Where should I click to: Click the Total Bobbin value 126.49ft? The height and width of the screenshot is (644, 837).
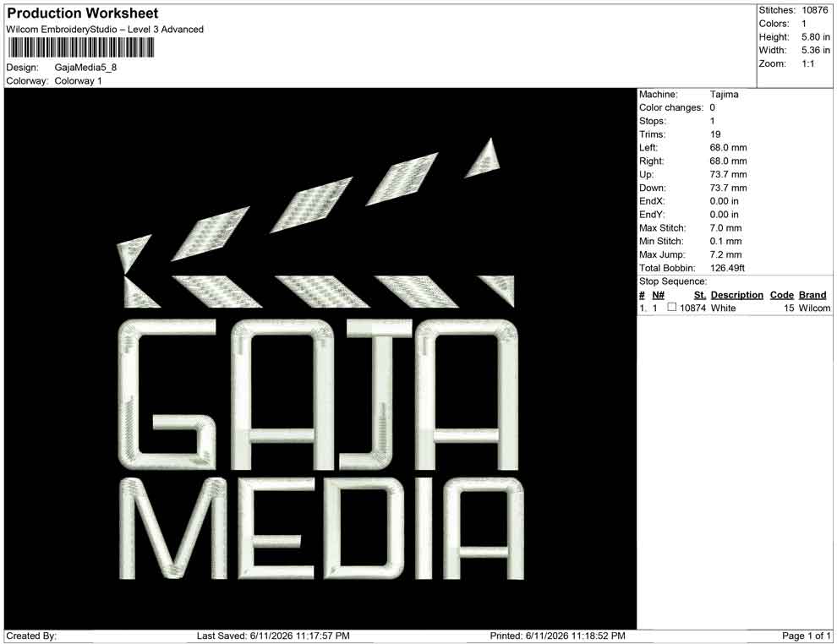point(728,268)
